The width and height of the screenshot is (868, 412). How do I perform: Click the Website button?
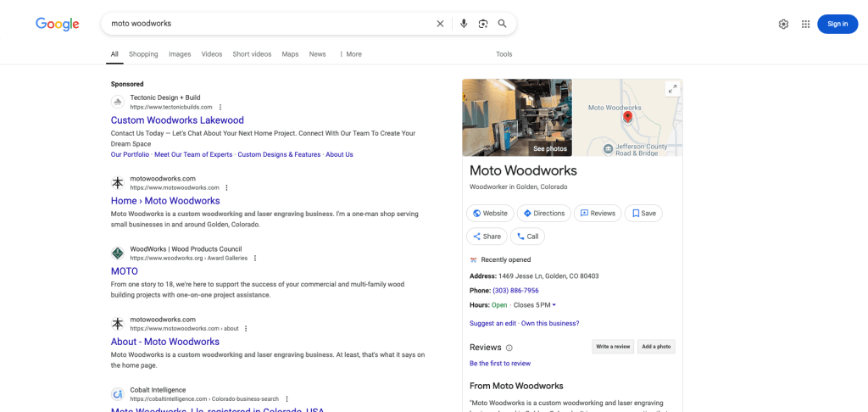(x=491, y=213)
